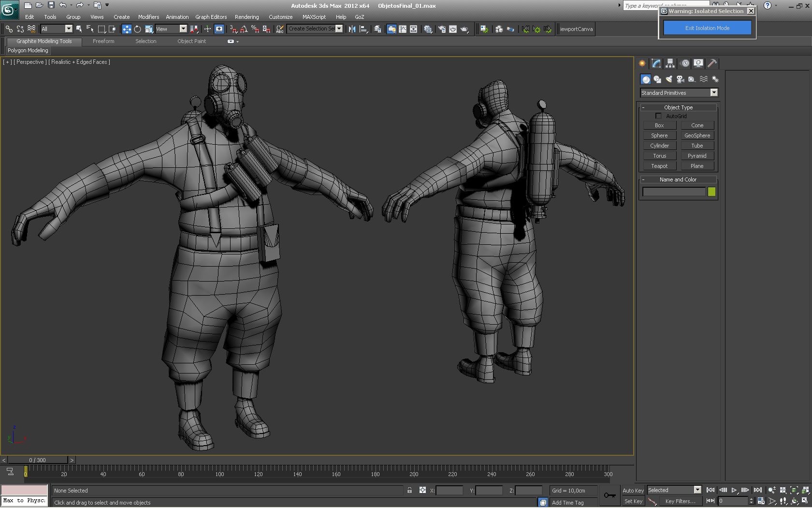The width and height of the screenshot is (812, 508).
Task: Toggle the Selection Lock padlock
Action: click(409, 491)
